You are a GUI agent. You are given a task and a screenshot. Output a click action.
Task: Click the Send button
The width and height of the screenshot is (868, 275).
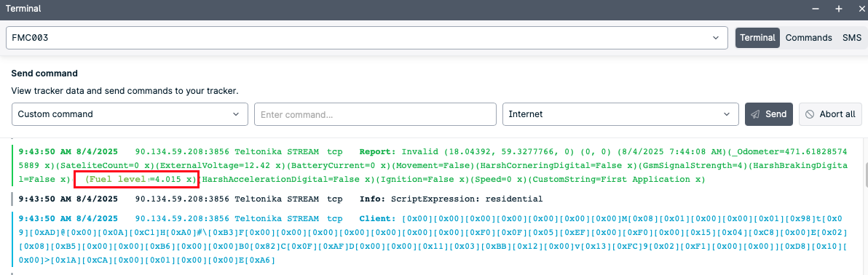[x=769, y=114]
